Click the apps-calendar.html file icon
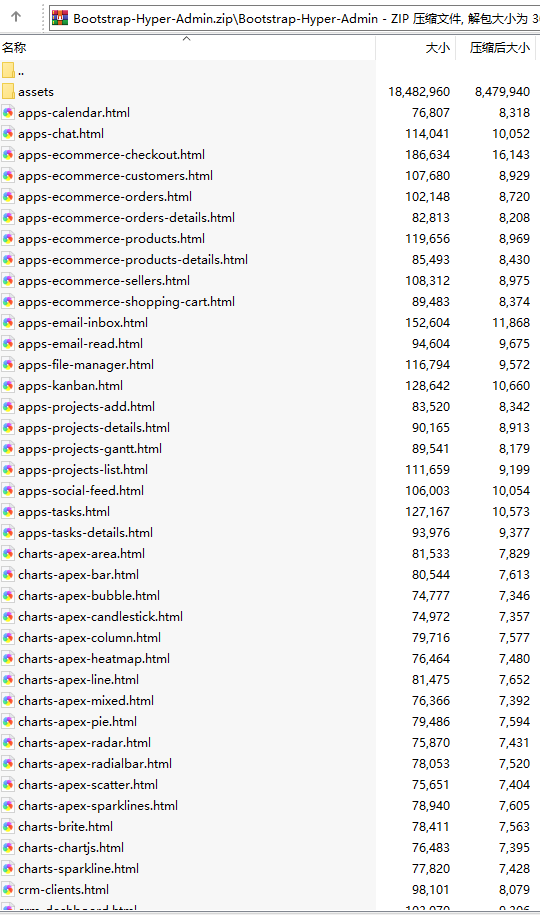Viewport: 540px width, 915px height. (x=8, y=113)
